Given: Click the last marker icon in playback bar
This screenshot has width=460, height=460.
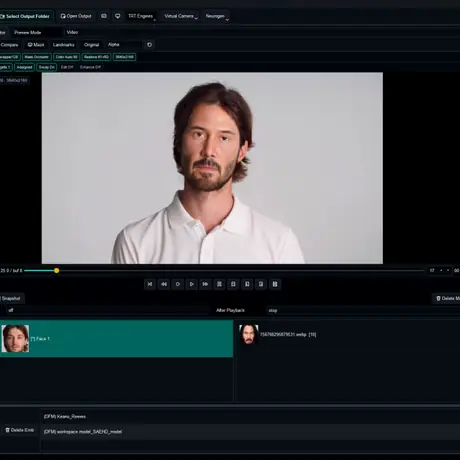Looking at the screenshot, I should pyautogui.click(x=275, y=284).
